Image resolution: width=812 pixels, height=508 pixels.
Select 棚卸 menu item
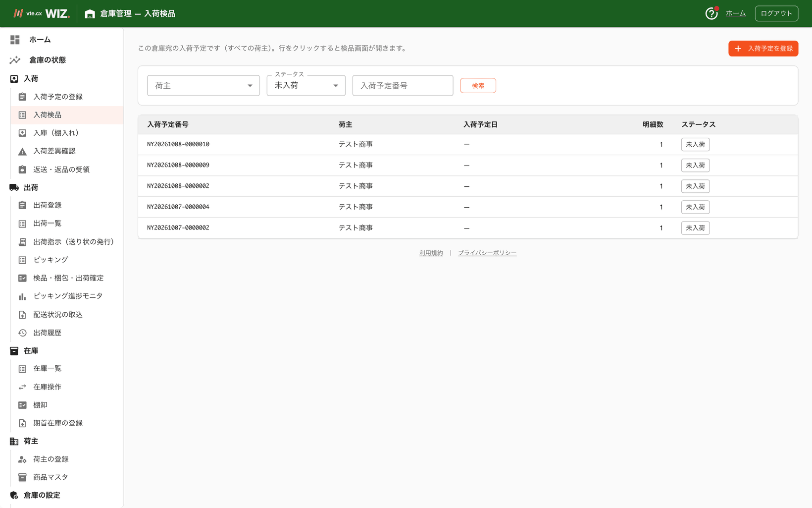[x=67, y=405]
